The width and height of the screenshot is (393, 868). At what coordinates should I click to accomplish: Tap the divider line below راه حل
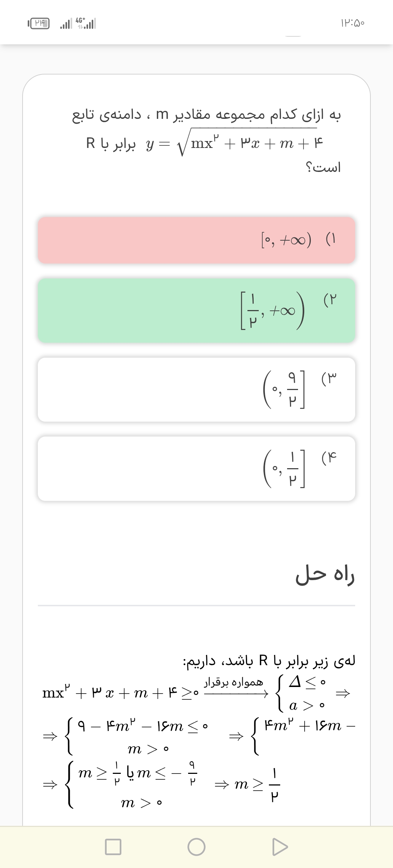pos(196,606)
